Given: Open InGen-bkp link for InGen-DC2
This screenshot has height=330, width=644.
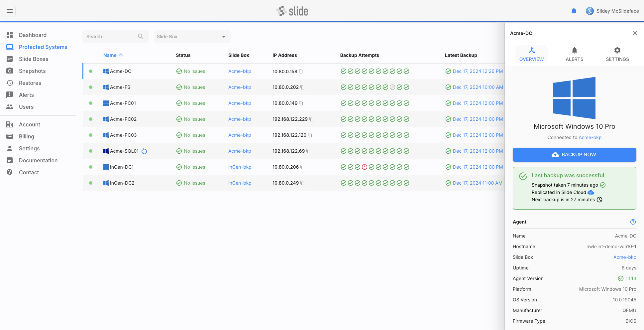Looking at the screenshot, I should click(x=240, y=183).
